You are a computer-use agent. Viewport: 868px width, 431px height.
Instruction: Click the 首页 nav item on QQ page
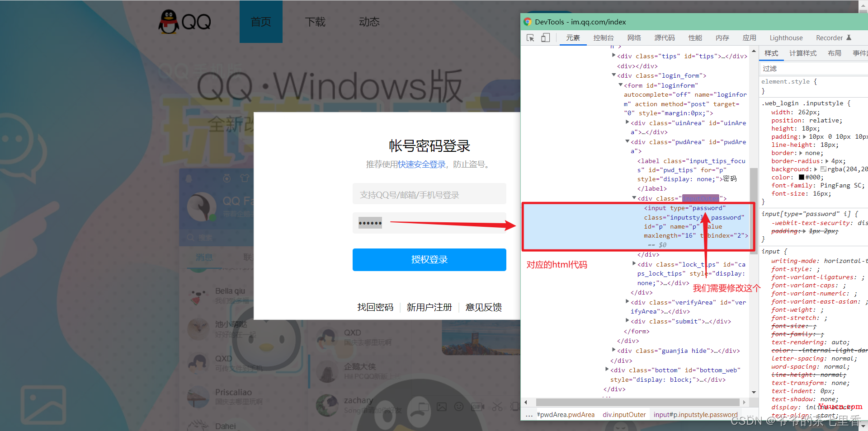[261, 22]
